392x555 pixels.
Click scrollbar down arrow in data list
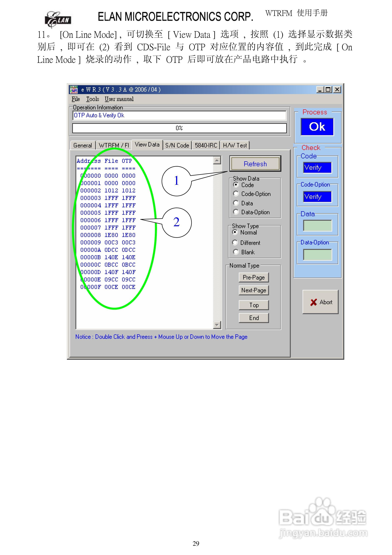pyautogui.click(x=217, y=325)
